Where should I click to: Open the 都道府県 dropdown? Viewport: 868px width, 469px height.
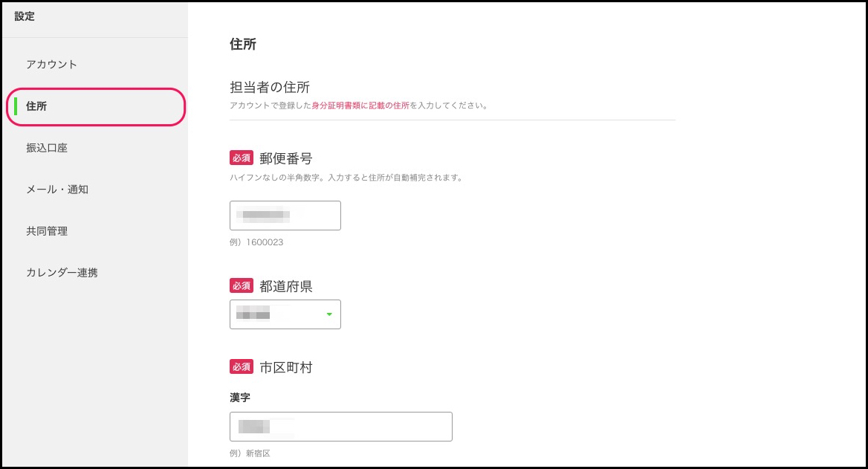coord(285,314)
